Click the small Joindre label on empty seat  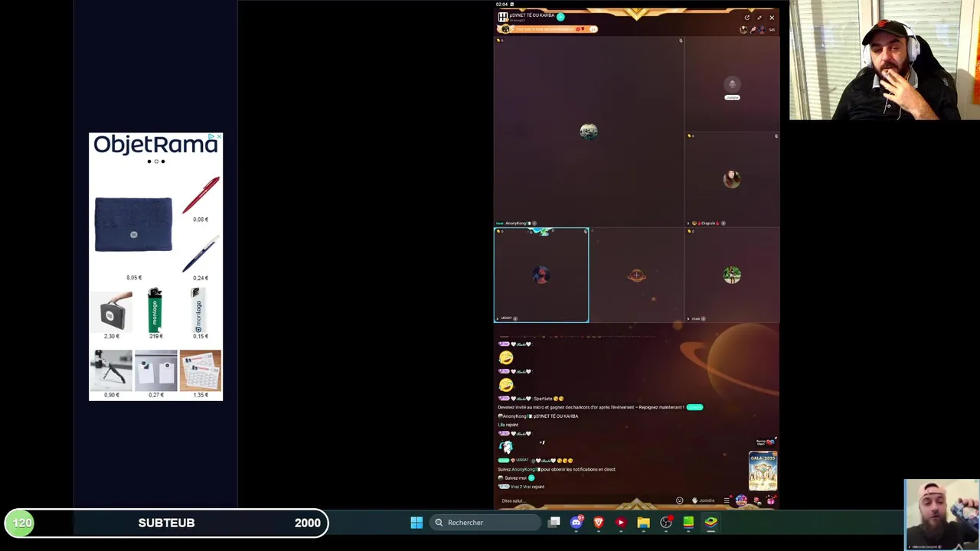point(732,98)
